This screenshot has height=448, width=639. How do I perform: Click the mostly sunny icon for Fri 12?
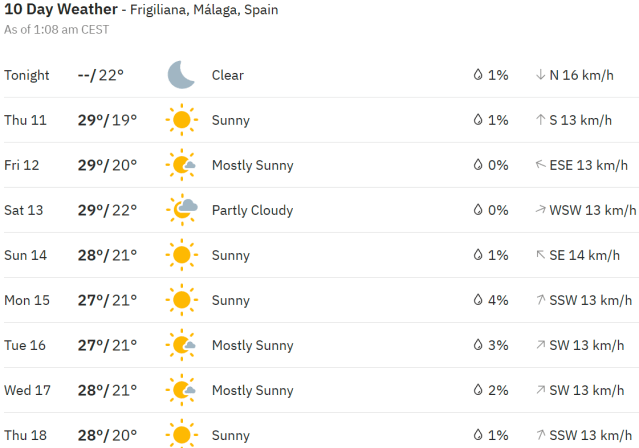[x=182, y=165]
